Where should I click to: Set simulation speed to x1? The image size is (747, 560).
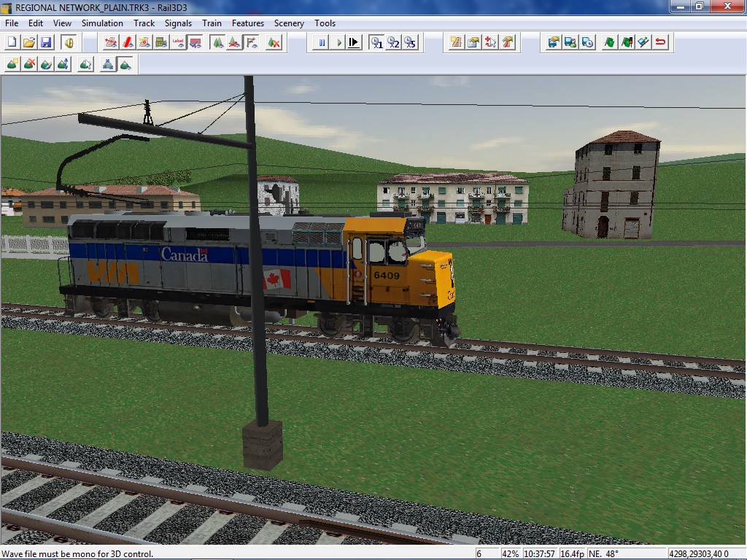click(377, 42)
